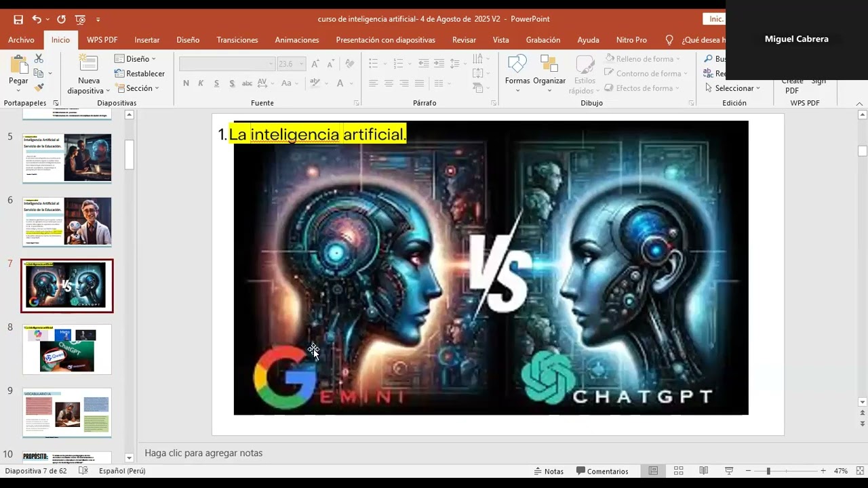Click the Undo arrow in the title bar
The height and width of the screenshot is (488, 868).
[37, 20]
